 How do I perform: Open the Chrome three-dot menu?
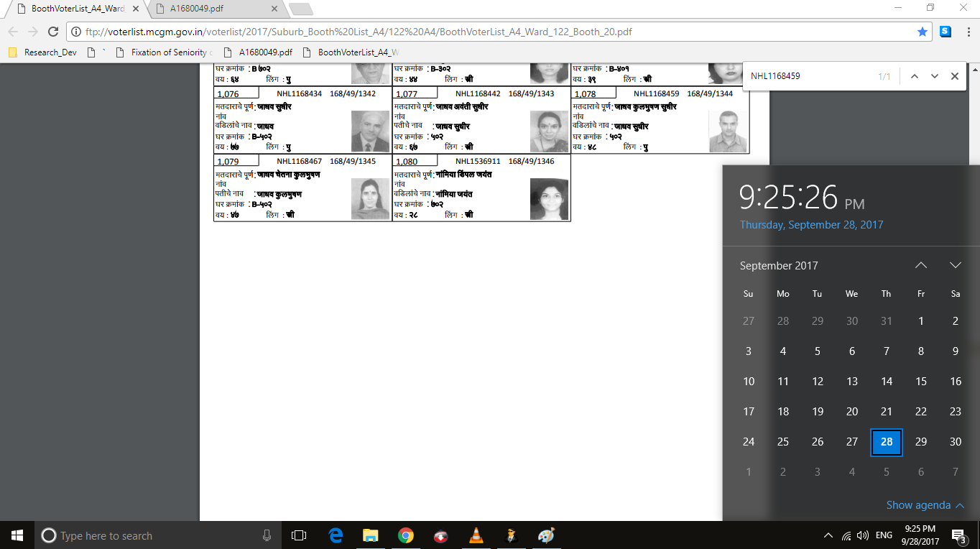click(967, 32)
